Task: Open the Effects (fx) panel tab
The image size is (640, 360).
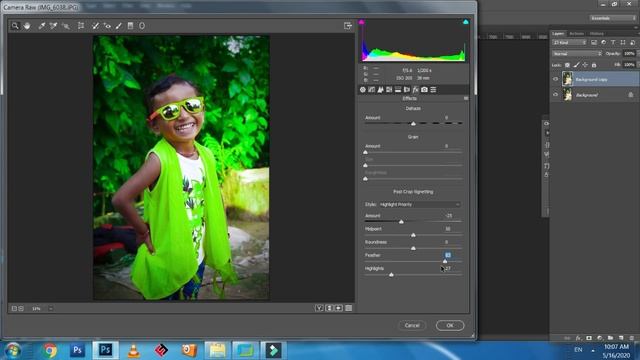Action: [416, 89]
